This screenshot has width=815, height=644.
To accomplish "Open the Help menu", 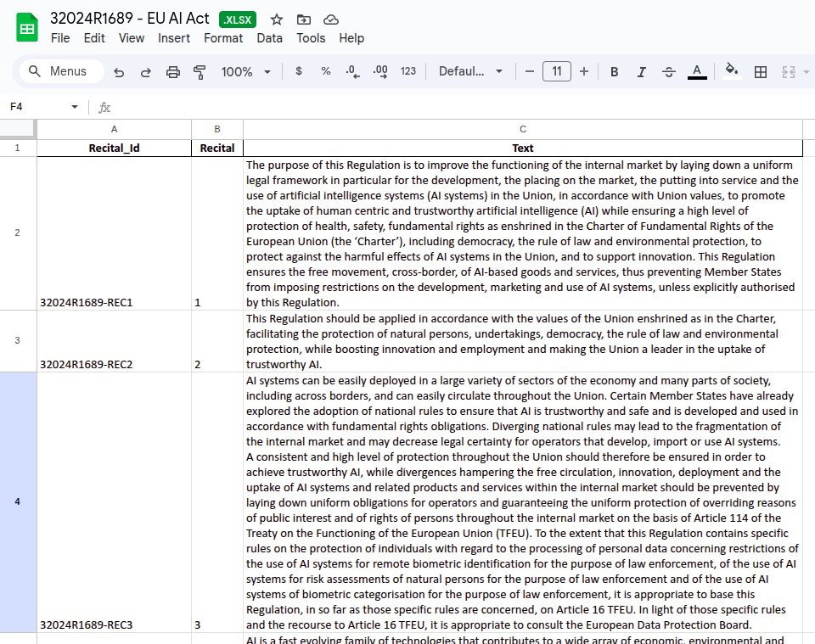I will [351, 38].
